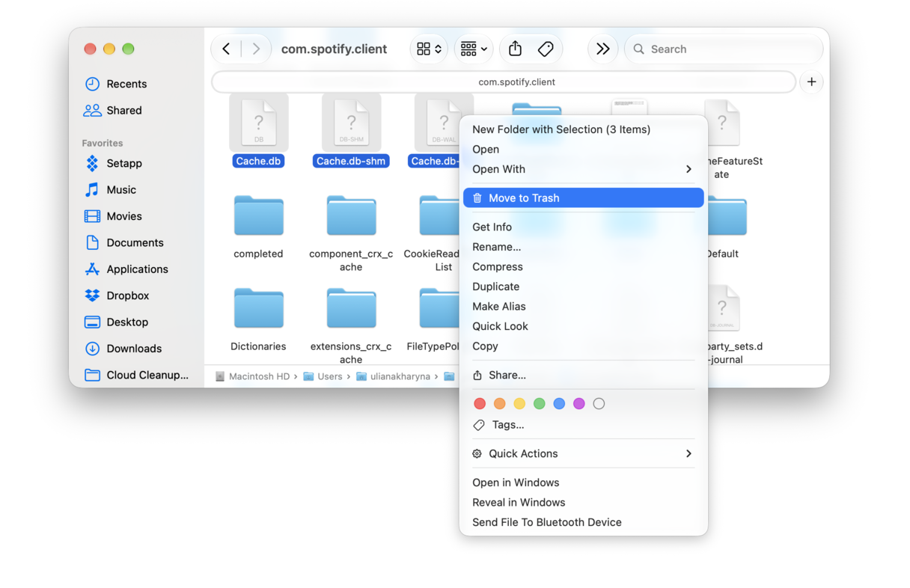The height and width of the screenshot is (588, 910).
Task: Select the com.spotify.client tab
Action: 504,82
